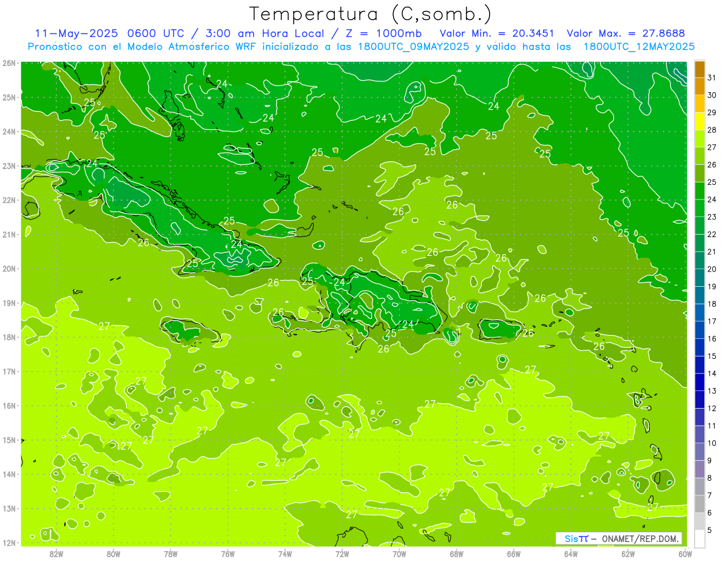Click the gray swatch between 6 and 7
Screen dimensions: 728x562
coord(699,504)
